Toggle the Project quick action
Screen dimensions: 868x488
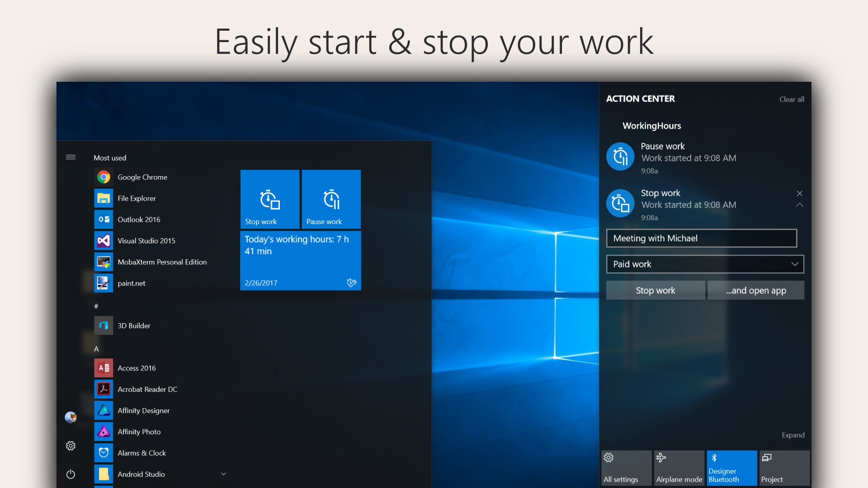tap(784, 468)
